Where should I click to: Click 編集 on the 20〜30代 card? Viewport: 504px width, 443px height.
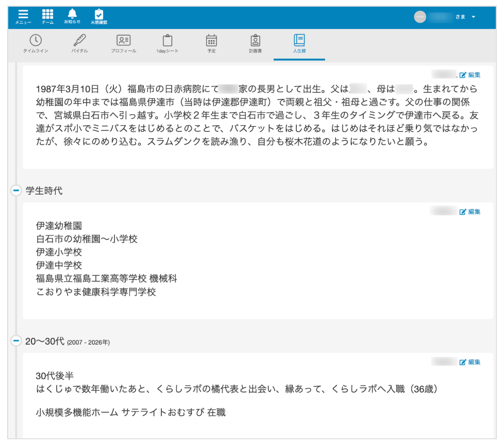(x=470, y=362)
